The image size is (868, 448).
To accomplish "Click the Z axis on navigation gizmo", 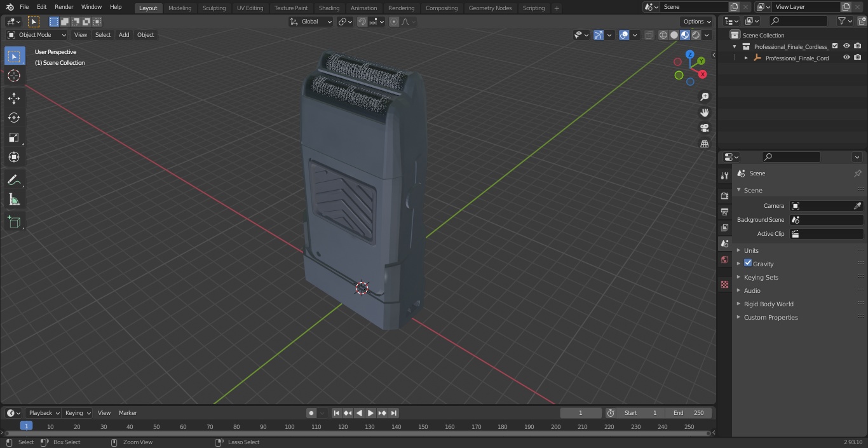I will tap(690, 55).
